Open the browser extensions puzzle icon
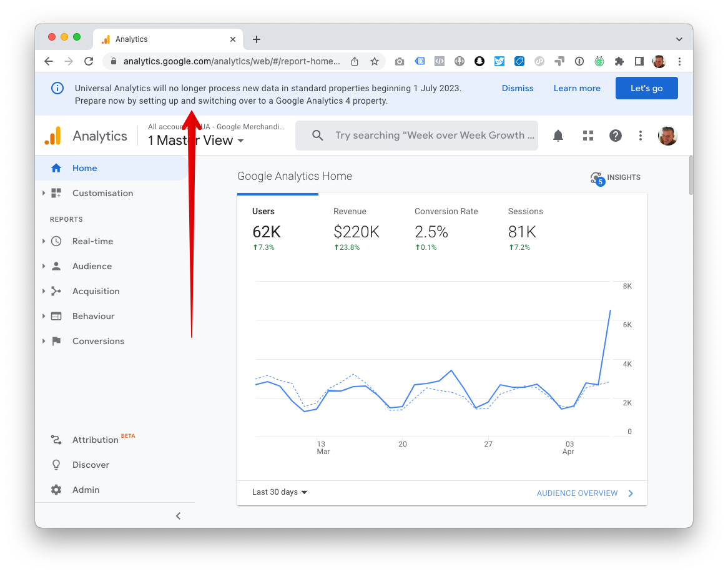The height and width of the screenshot is (574, 728). [x=619, y=61]
